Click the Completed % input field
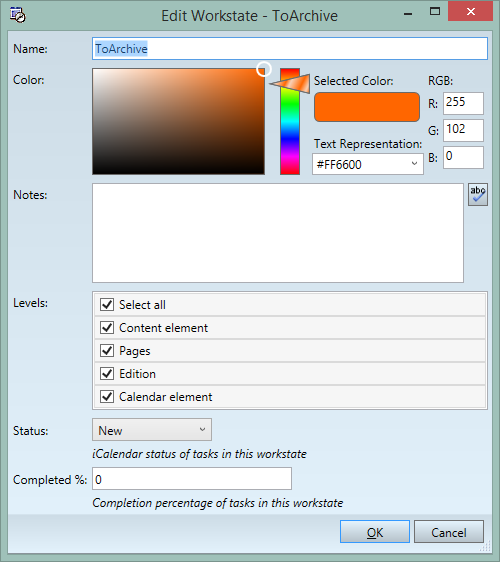This screenshot has height=562, width=500. click(x=192, y=479)
